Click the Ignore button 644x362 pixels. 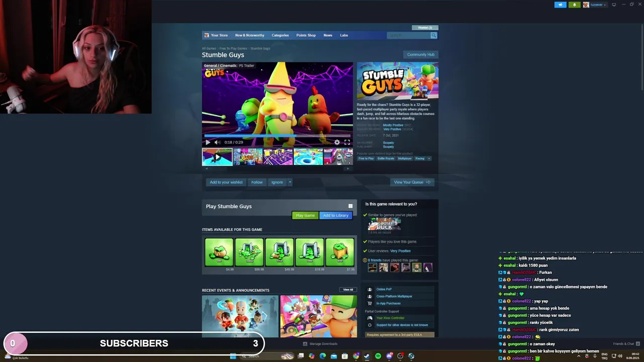click(x=277, y=182)
